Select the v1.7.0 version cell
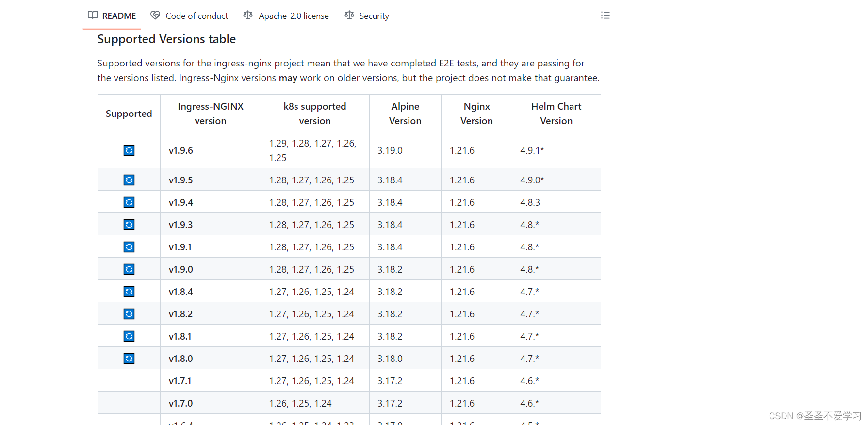This screenshot has width=868, height=425. click(211, 403)
